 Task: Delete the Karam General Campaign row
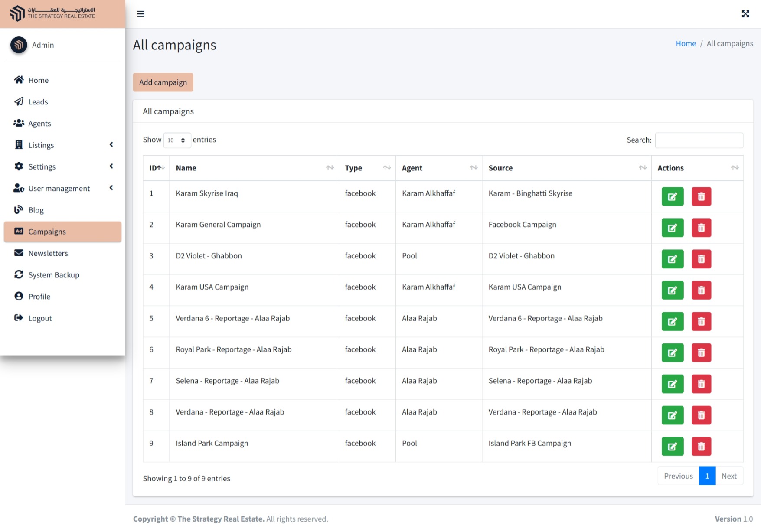click(701, 228)
